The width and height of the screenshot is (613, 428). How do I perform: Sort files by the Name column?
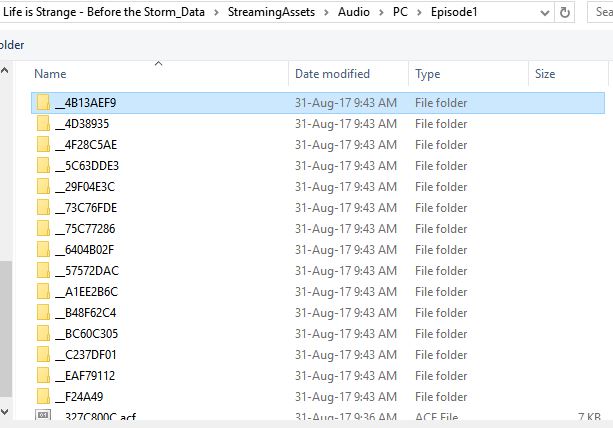50,74
